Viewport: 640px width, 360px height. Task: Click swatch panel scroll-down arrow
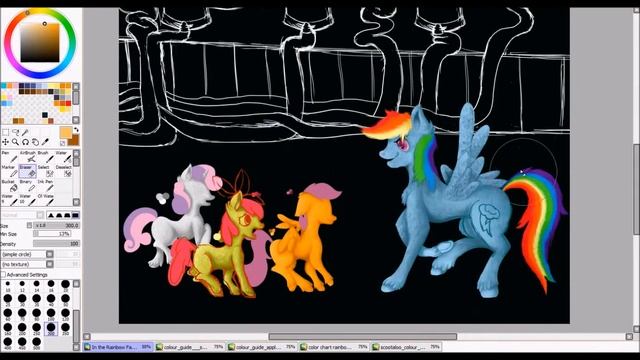(76, 120)
